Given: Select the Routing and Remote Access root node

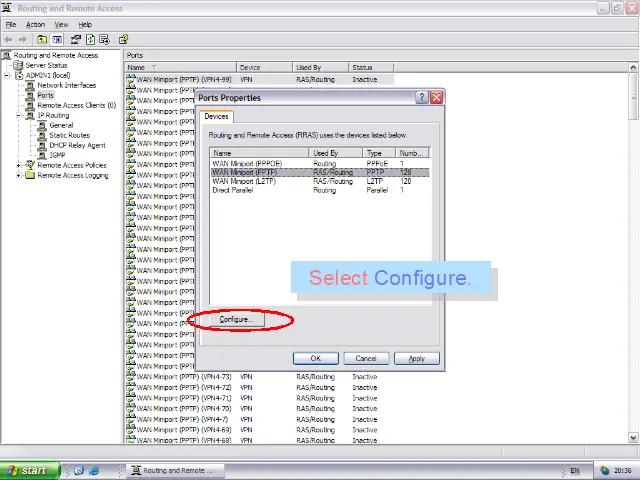Looking at the screenshot, I should click(56, 55).
